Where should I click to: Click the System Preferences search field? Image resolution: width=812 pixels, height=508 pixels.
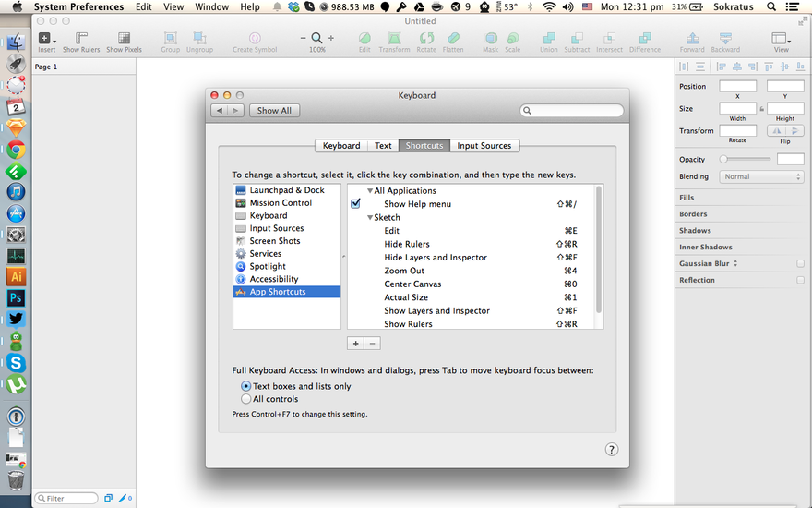pyautogui.click(x=572, y=111)
